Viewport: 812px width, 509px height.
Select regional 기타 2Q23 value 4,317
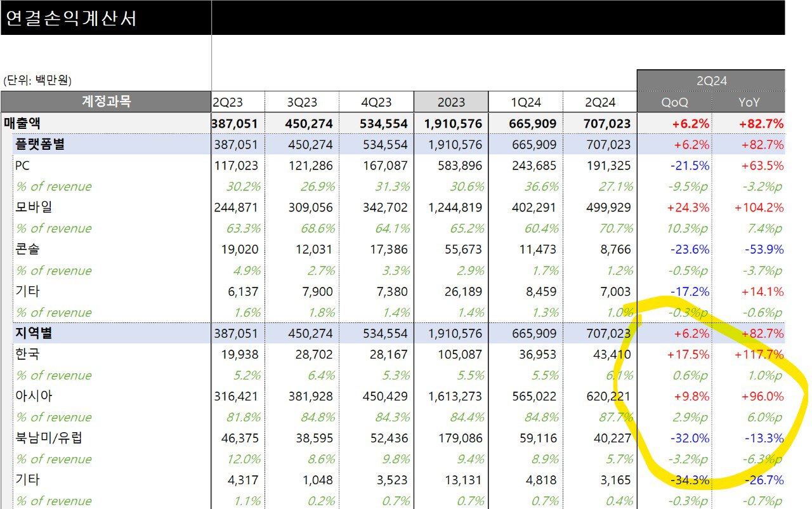[x=242, y=480]
